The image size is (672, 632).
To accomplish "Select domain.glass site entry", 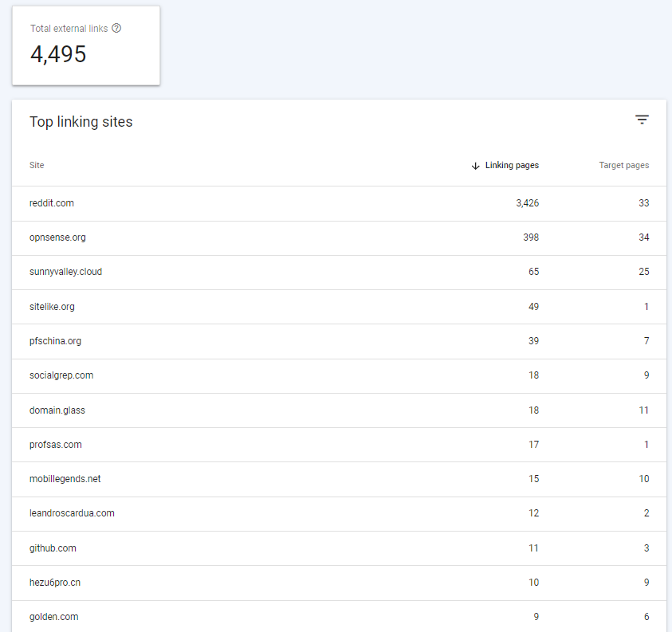I will [x=57, y=410].
